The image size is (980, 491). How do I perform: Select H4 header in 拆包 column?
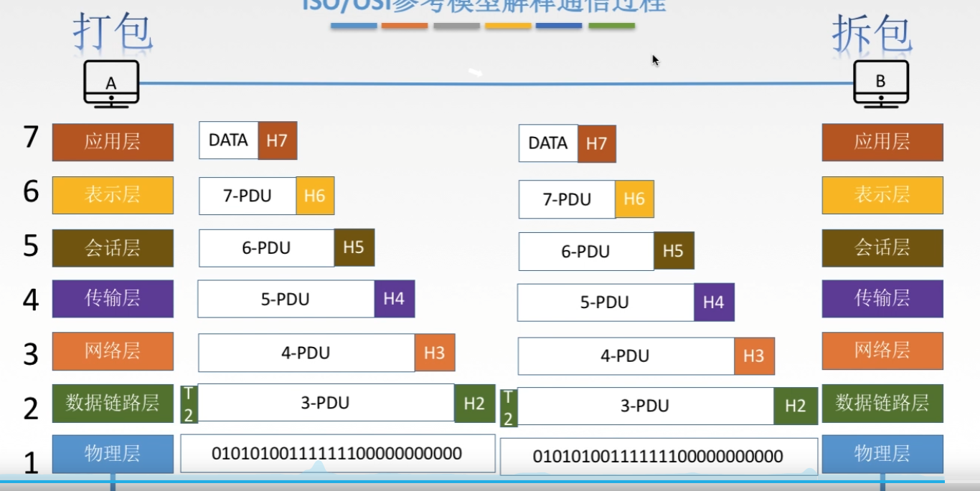[x=714, y=302]
